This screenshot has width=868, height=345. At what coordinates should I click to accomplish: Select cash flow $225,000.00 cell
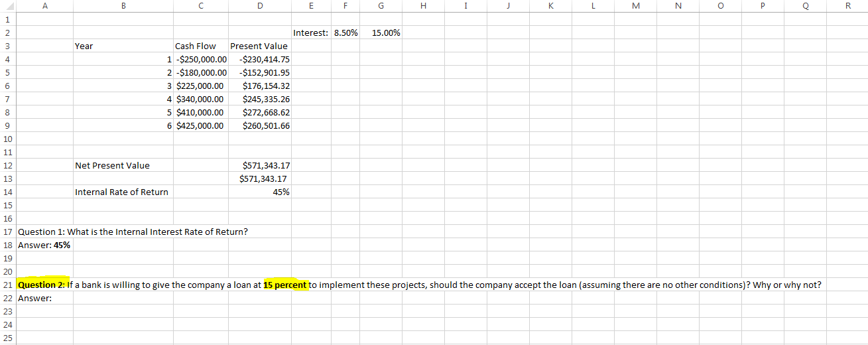pyautogui.click(x=200, y=86)
